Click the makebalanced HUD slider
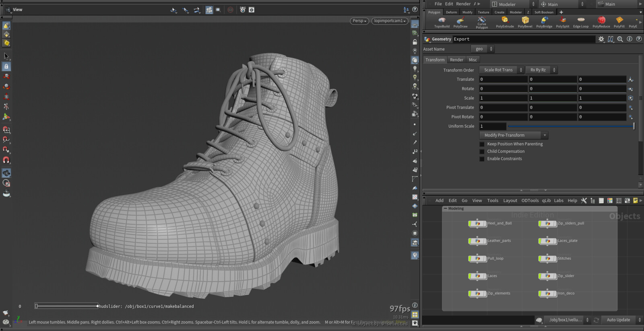644x331 pixels. click(66, 306)
